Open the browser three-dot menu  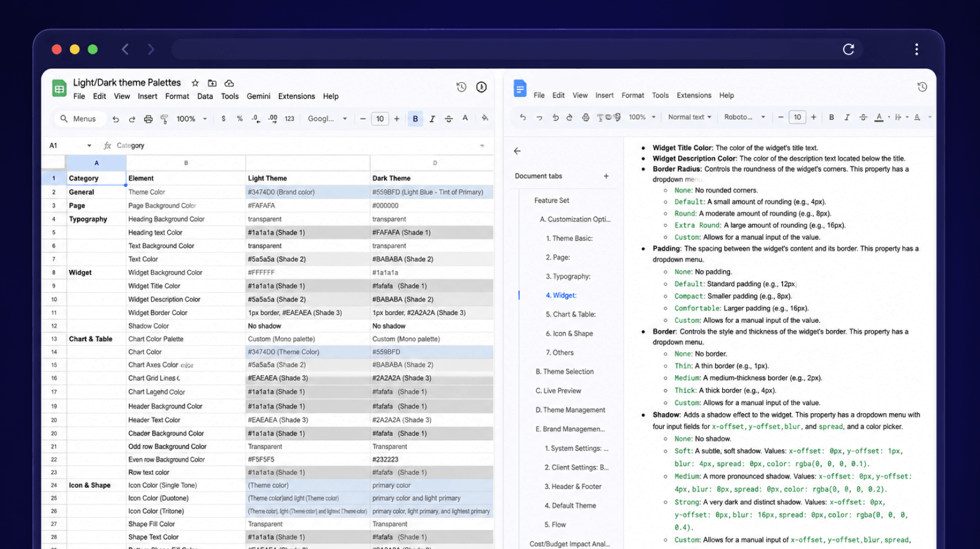916,49
